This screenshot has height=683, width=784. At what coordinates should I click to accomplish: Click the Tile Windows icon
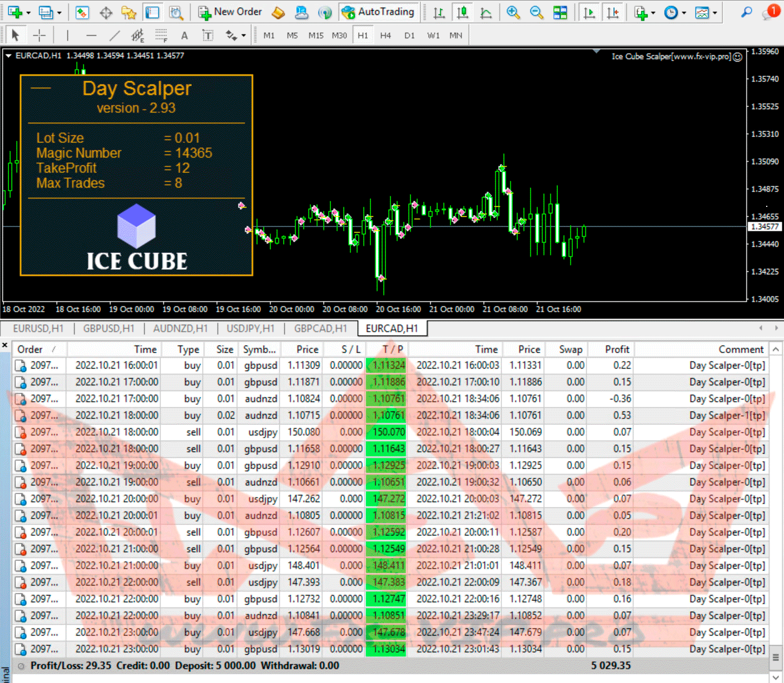[x=560, y=12]
